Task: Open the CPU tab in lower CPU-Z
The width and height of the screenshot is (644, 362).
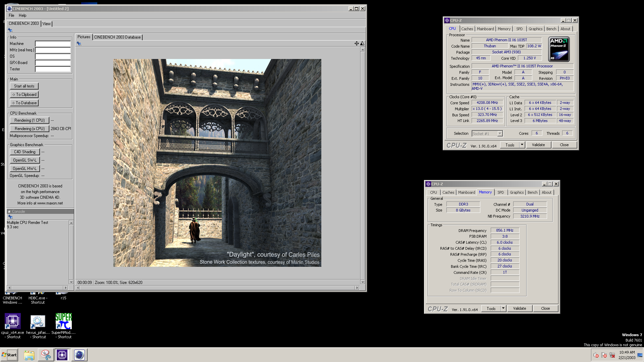Action: click(433, 192)
